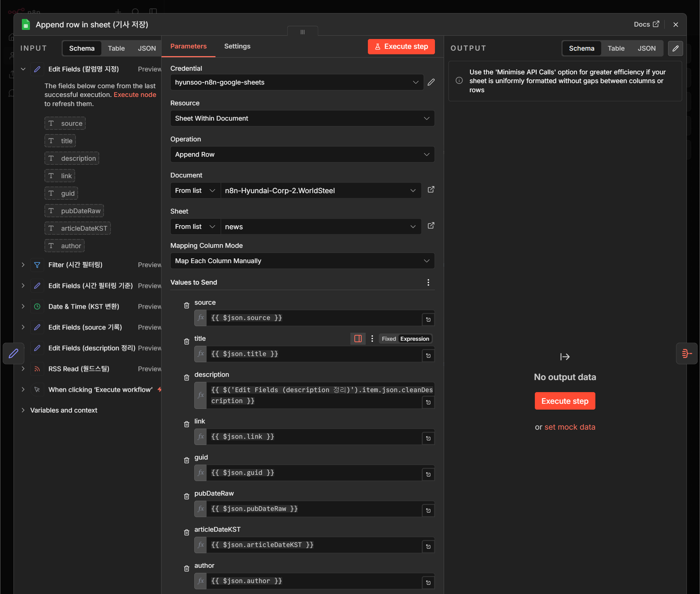Delete the link value field
Viewport: 700px width, 594px height.
point(187,424)
